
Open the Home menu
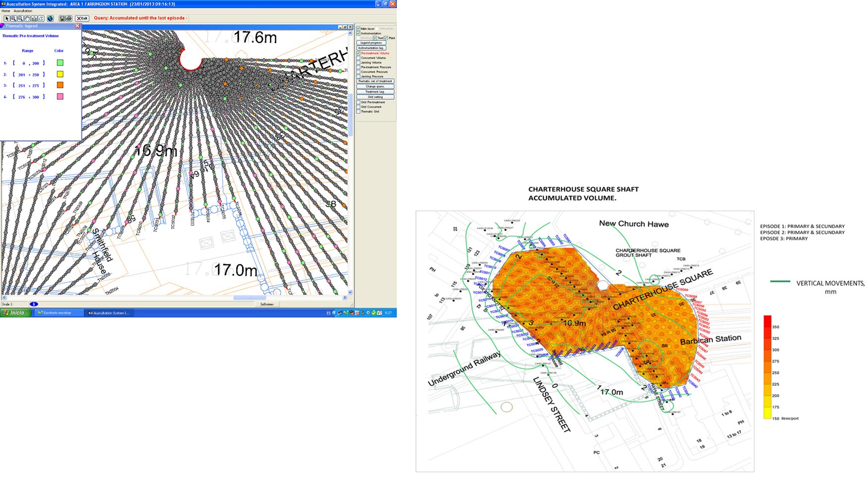6,11
